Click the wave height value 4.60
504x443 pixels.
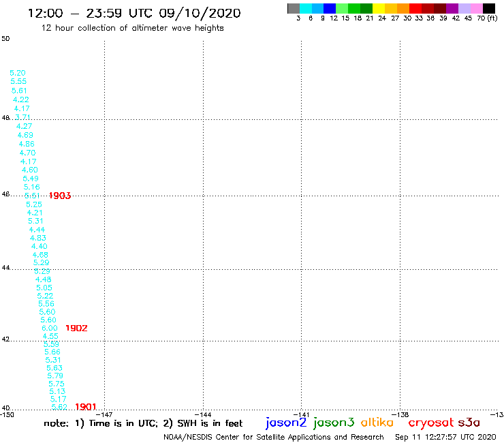coord(30,170)
